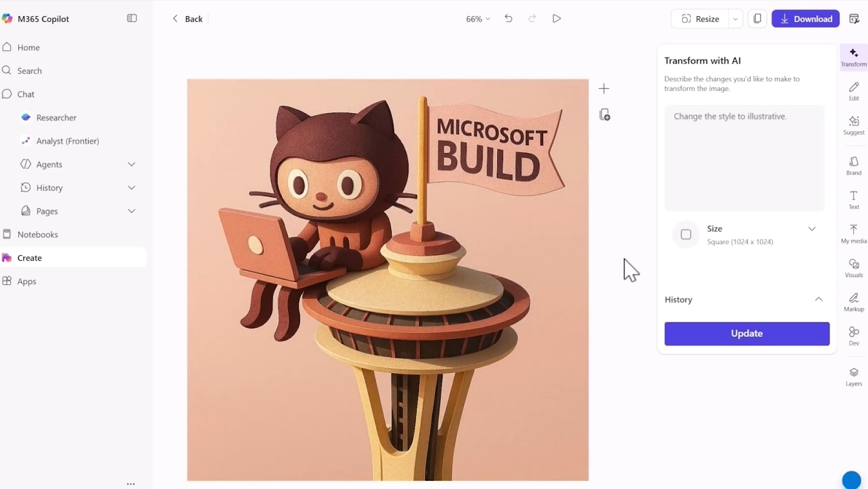Duplicate the page using the copy-plus icon

tap(604, 114)
